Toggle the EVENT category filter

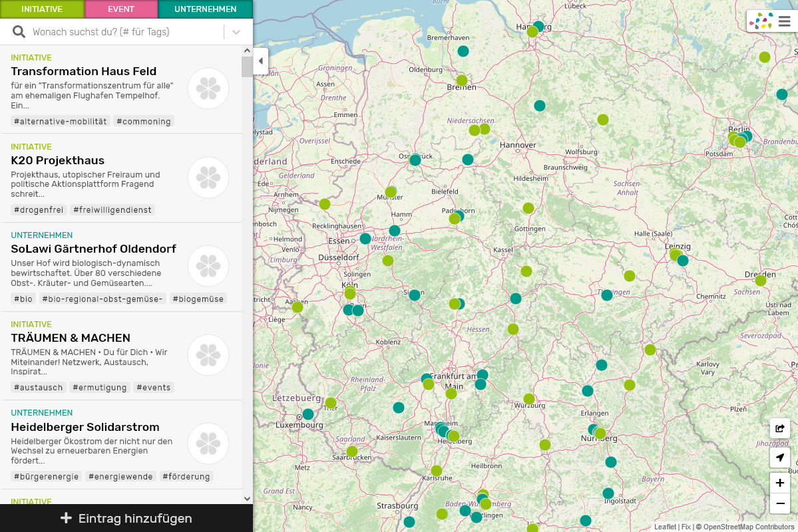(121, 9)
